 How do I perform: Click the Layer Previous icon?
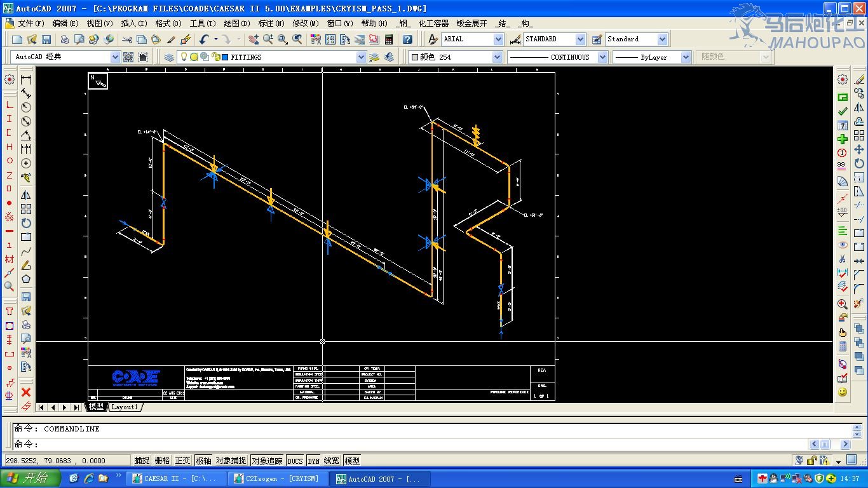[x=389, y=57]
